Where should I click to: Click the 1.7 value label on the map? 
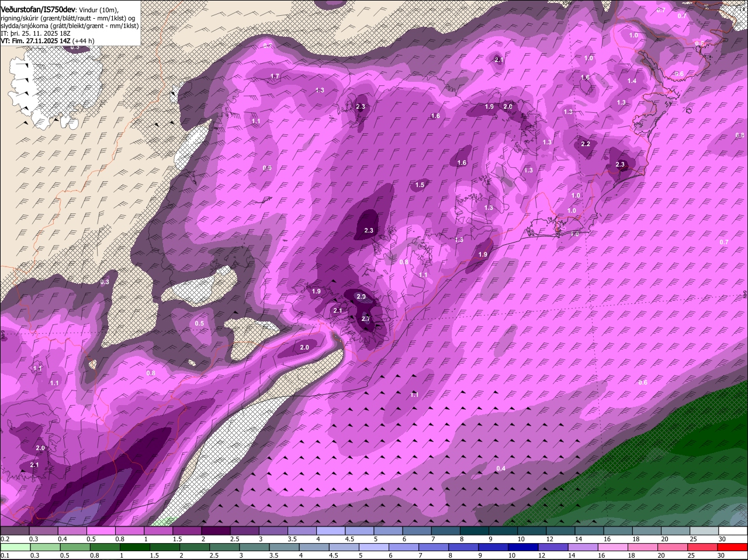pyautogui.click(x=275, y=77)
